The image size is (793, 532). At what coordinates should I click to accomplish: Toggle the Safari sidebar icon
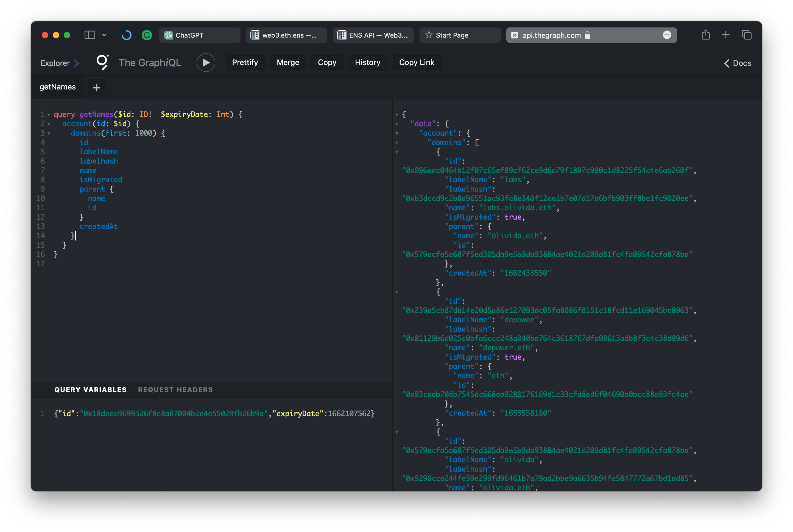coord(90,35)
